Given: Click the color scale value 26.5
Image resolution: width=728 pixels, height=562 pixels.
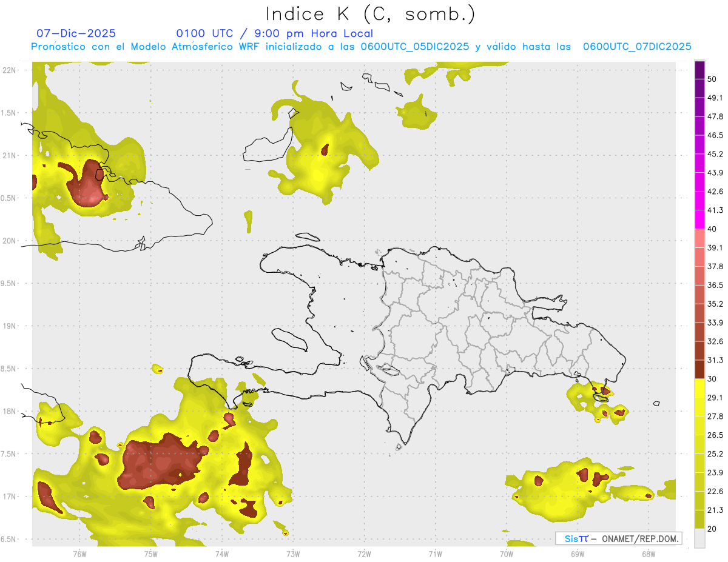Looking at the screenshot, I should (715, 435).
